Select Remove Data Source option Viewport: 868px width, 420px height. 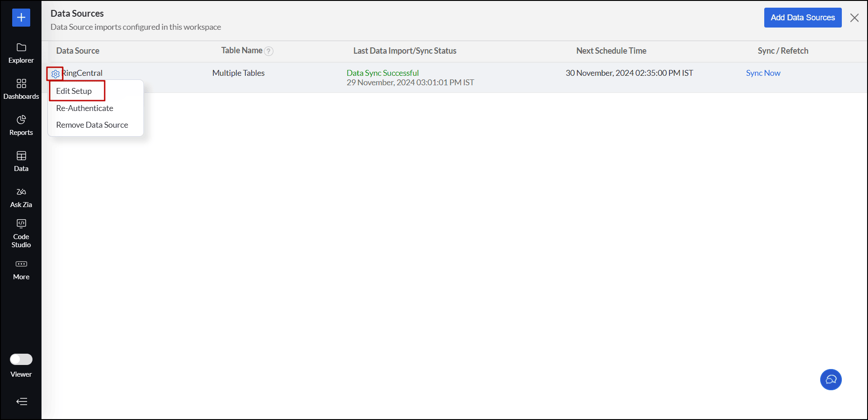[92, 125]
